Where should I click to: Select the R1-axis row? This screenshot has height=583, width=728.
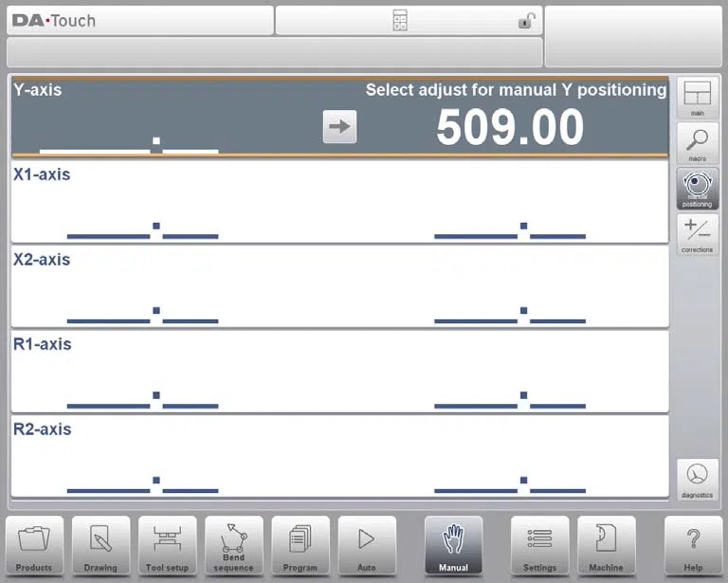point(340,372)
